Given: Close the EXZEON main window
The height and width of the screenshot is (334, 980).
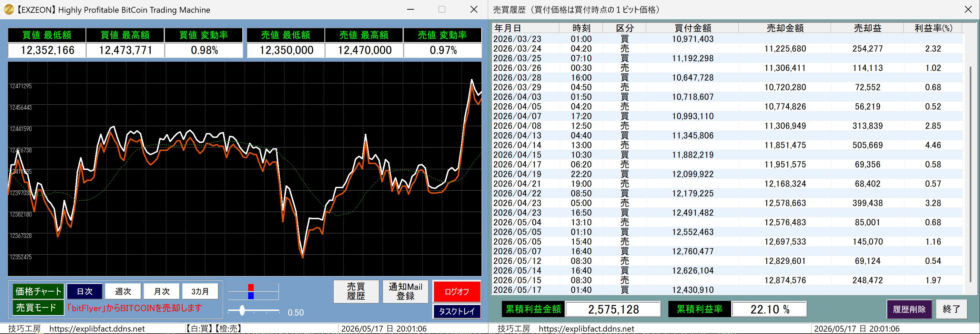Looking at the screenshot, I should coord(474,10).
